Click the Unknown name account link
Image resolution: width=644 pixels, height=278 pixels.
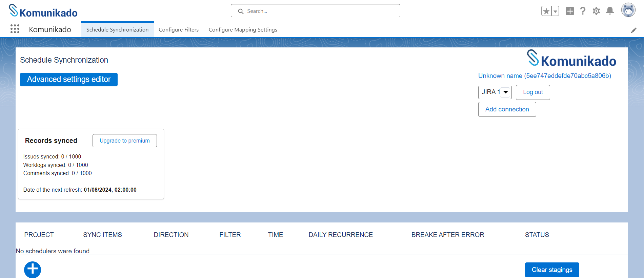point(545,76)
